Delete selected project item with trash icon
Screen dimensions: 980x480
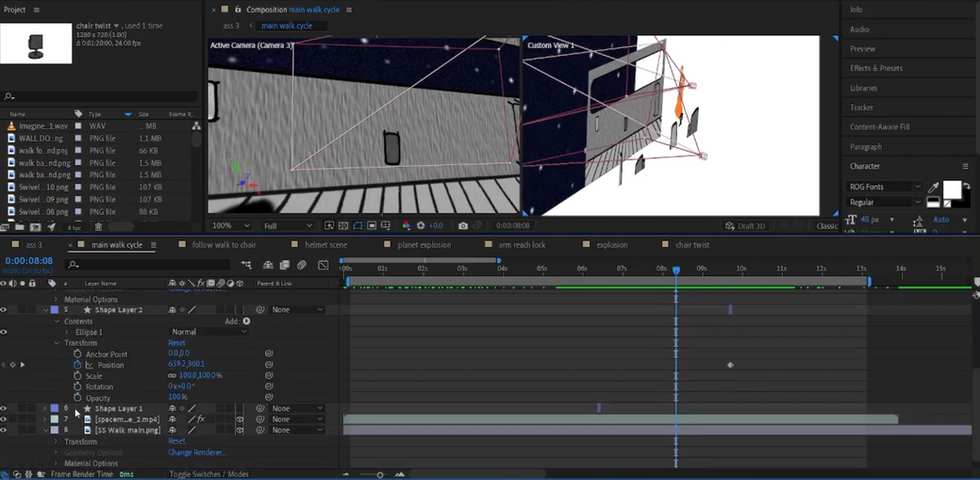[98, 228]
